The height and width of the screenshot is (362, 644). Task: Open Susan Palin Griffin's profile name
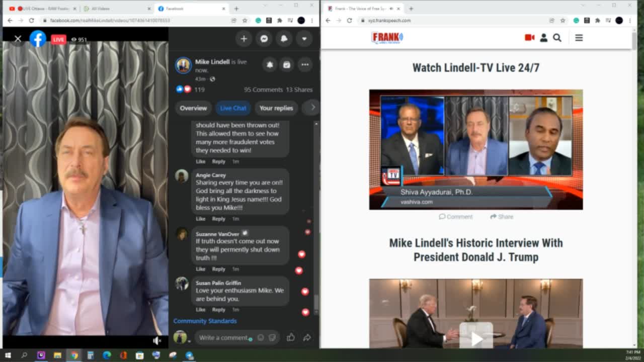point(218,283)
